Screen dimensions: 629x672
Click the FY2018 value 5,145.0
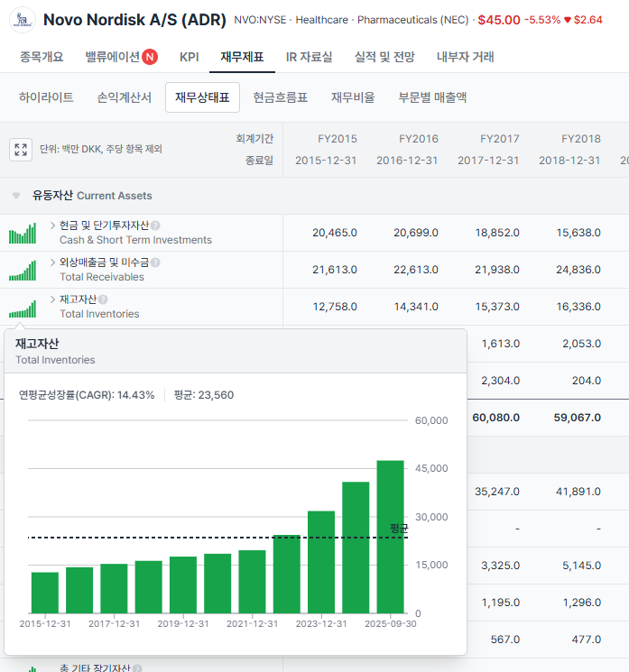pos(582,566)
